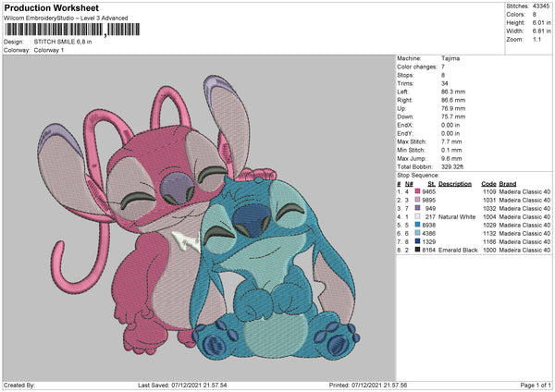
Task: Click the Emerald Black description
Action: coord(458,251)
